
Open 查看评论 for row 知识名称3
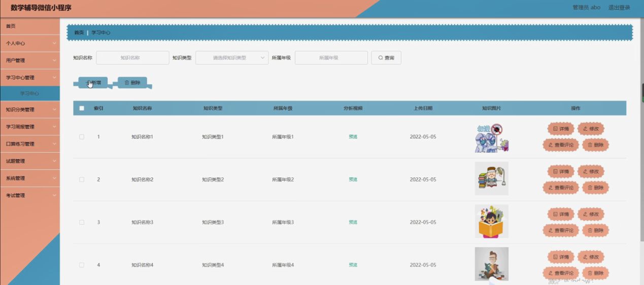tap(561, 230)
